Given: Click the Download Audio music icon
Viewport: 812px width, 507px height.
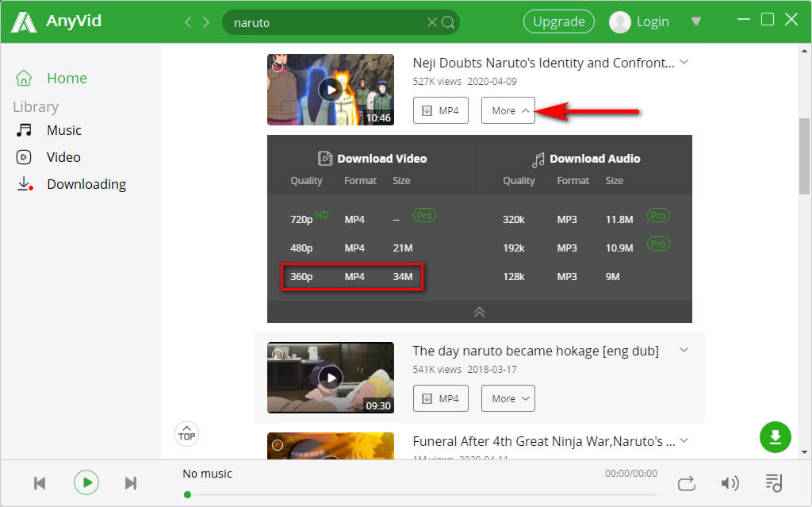Looking at the screenshot, I should [x=538, y=159].
